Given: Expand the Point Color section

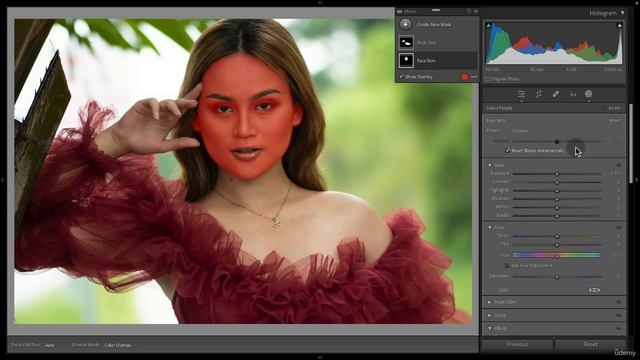Looking at the screenshot, I should click(490, 302).
